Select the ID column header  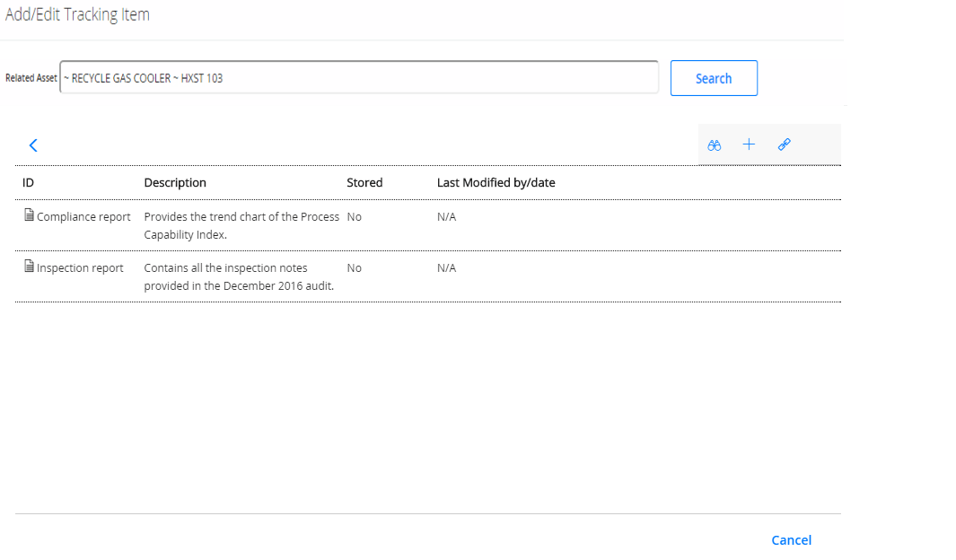point(28,182)
